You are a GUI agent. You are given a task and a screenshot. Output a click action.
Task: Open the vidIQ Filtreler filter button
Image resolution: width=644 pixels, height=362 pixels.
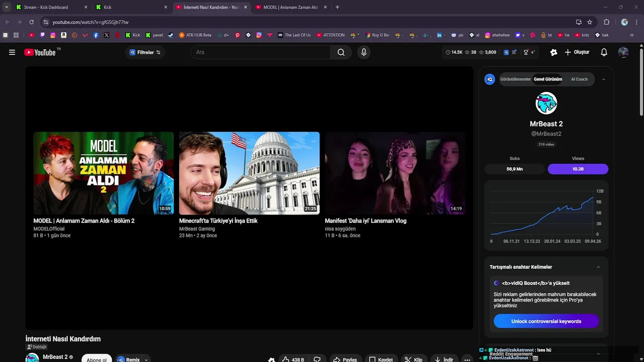[145, 52]
